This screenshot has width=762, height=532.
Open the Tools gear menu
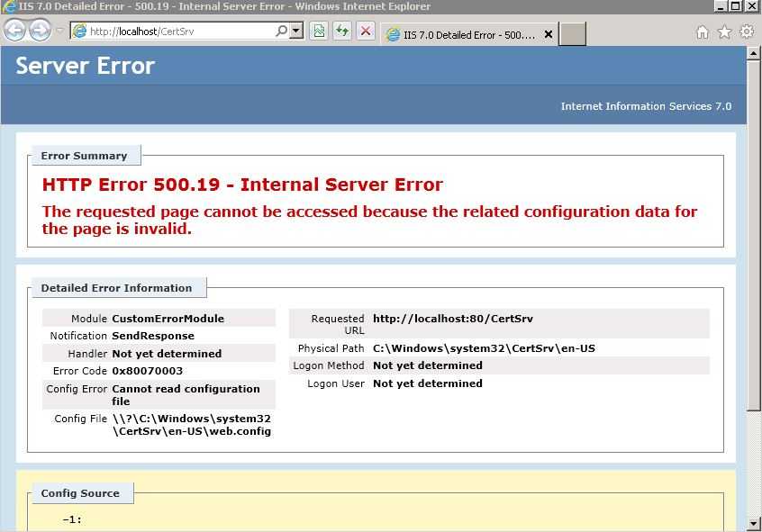pyautogui.click(x=746, y=32)
